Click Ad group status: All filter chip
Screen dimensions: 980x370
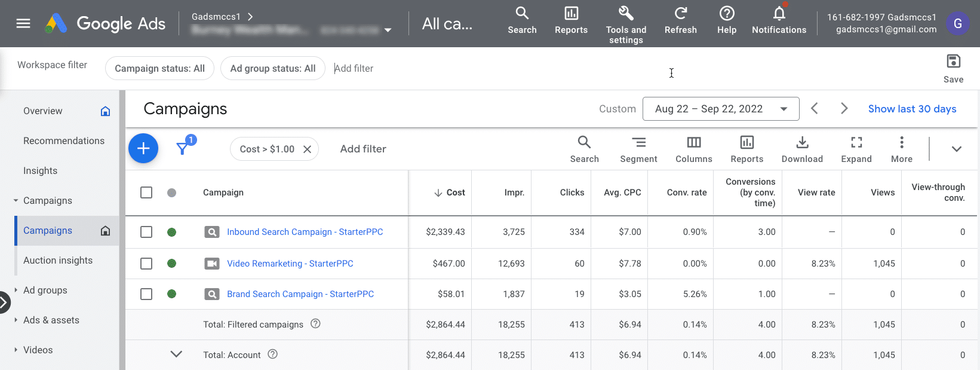(x=273, y=68)
